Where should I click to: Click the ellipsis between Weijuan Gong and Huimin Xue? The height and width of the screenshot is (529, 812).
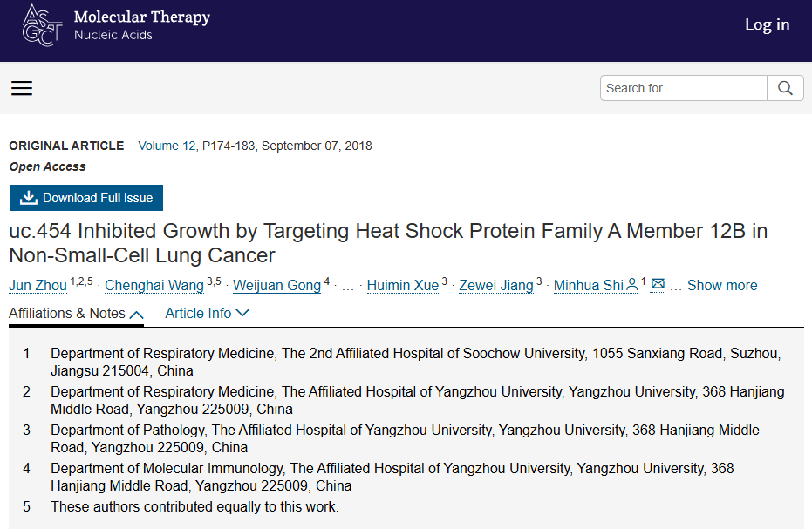348,288
